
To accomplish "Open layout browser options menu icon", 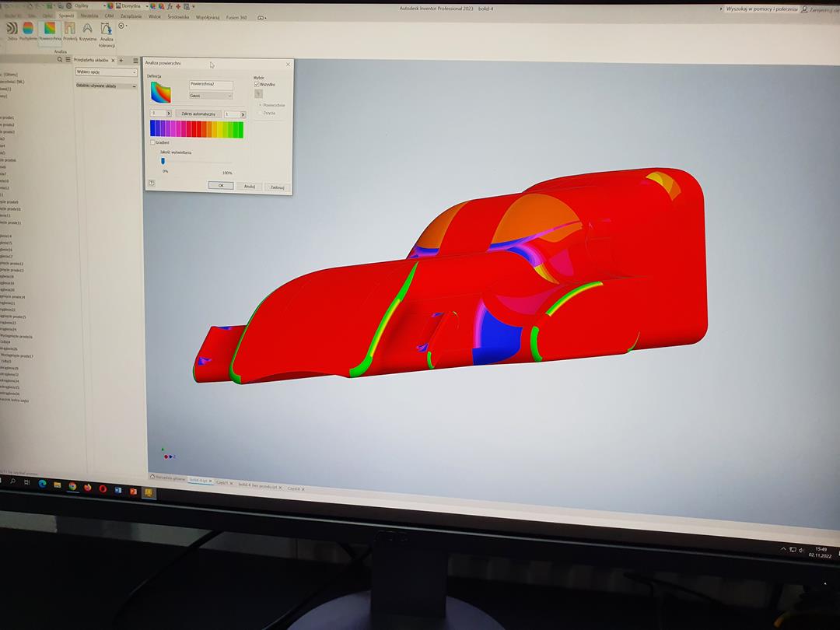I will click(135, 61).
